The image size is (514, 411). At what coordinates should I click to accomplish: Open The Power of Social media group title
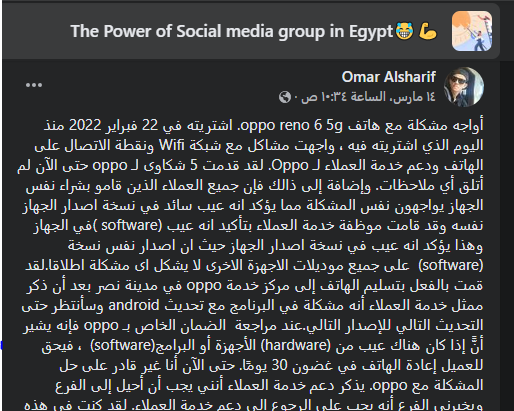pos(232,31)
